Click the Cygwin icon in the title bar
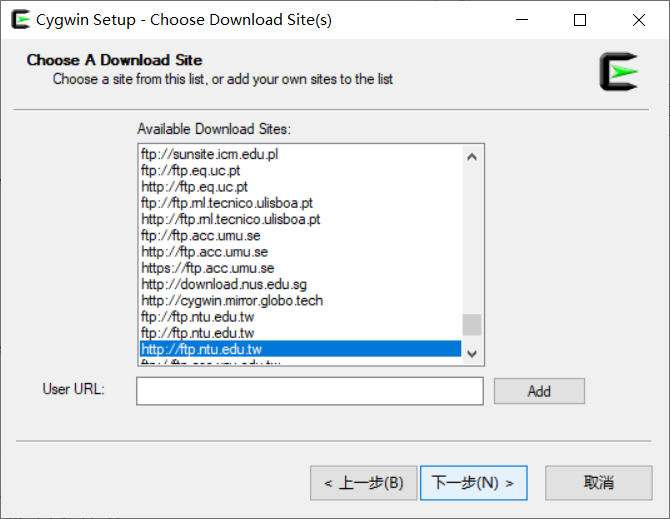670x519 pixels. point(19,19)
